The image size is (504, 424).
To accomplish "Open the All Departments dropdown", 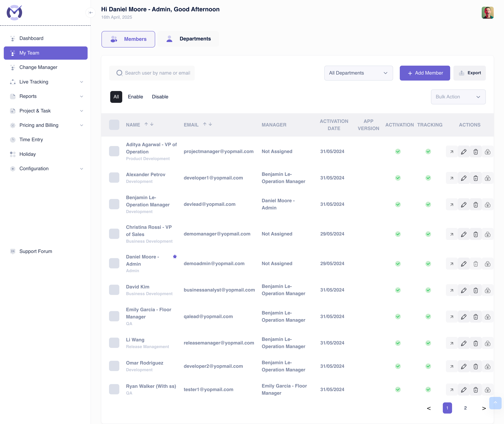I will [358, 73].
